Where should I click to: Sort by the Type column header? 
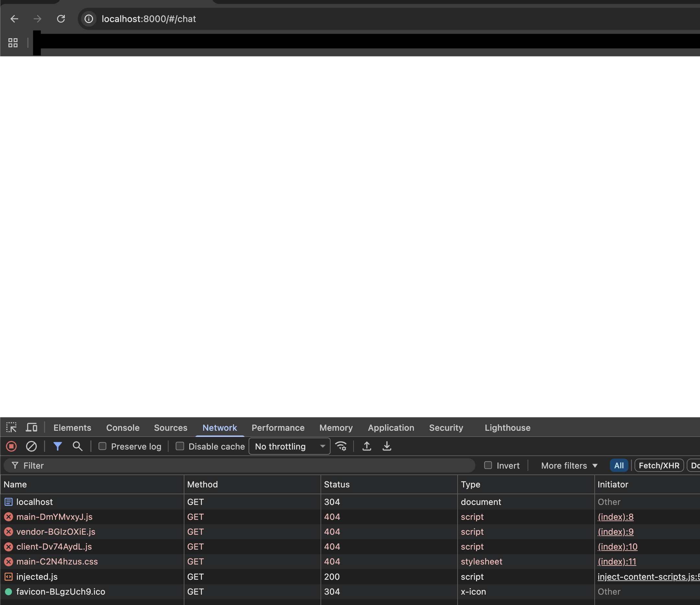click(526, 485)
